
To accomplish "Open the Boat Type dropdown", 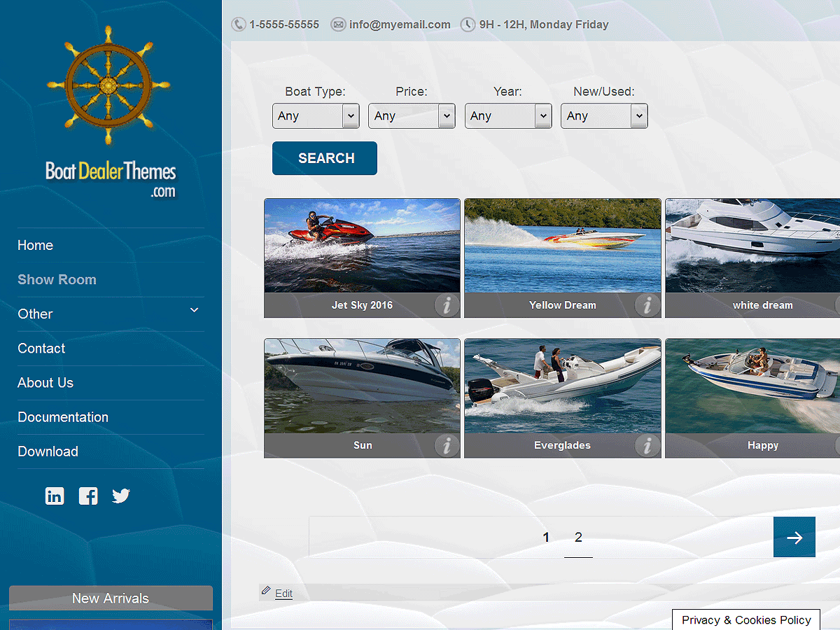I will 315,116.
